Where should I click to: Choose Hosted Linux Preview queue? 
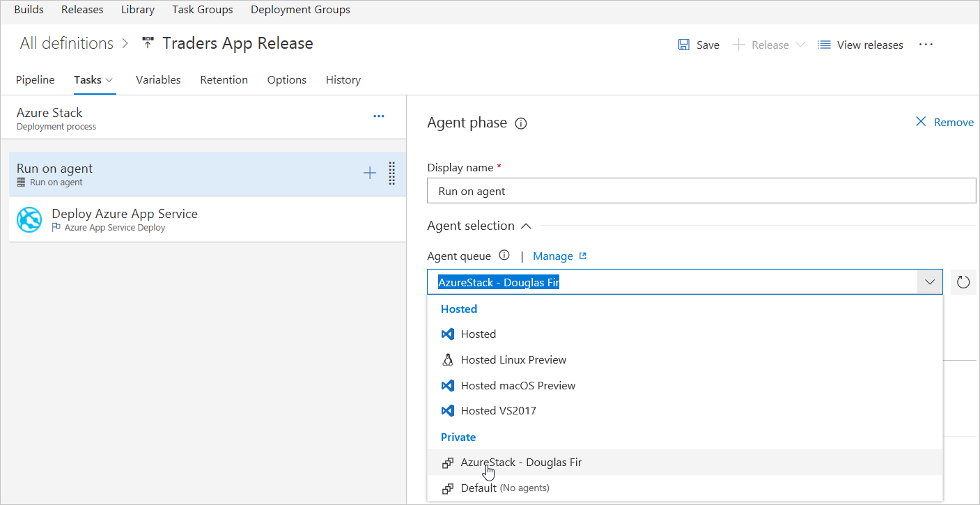point(685,360)
